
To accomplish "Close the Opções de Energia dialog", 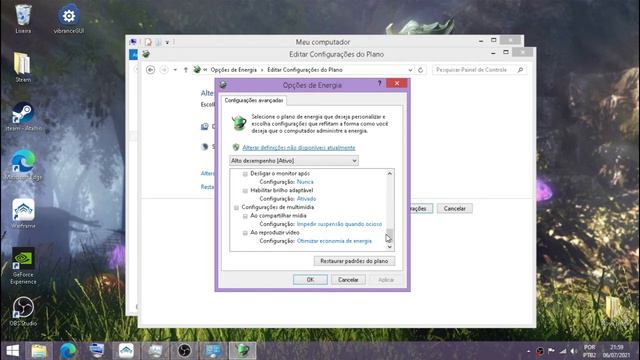I will [397, 83].
